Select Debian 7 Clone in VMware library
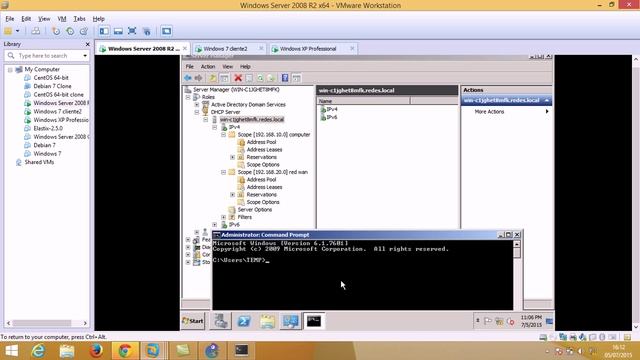Image resolution: width=640 pixels, height=360 pixels. click(x=52, y=86)
